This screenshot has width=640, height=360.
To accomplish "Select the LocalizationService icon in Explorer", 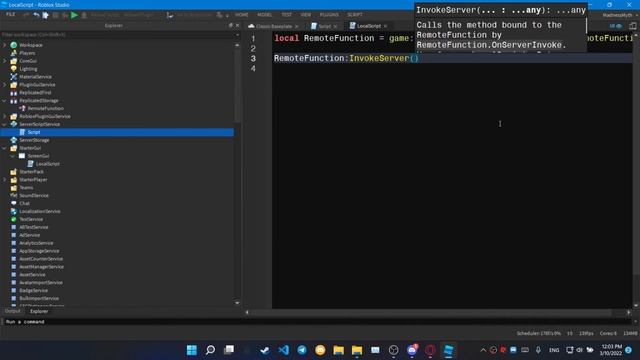I will tap(14, 211).
